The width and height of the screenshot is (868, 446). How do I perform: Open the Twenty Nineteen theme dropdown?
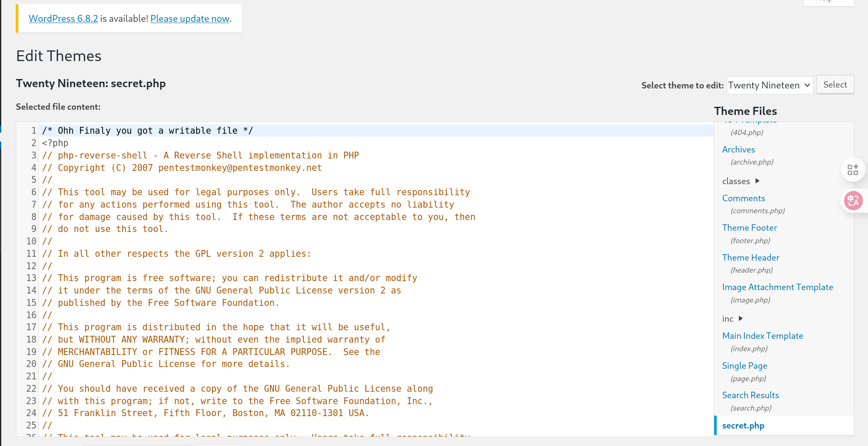click(x=769, y=85)
